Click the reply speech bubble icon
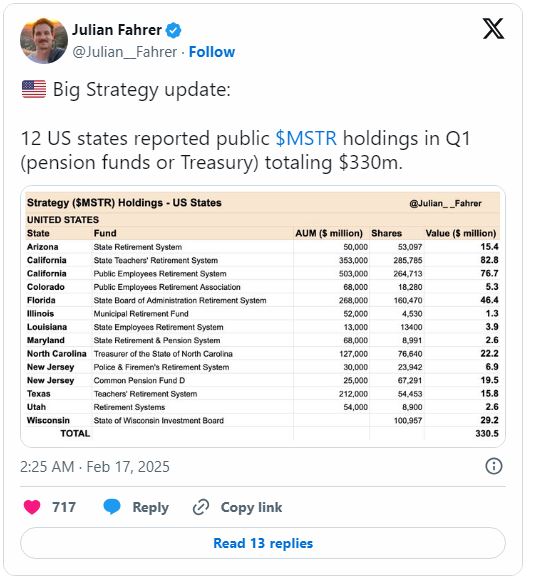Viewport: 534px width, 583px height. click(112, 507)
